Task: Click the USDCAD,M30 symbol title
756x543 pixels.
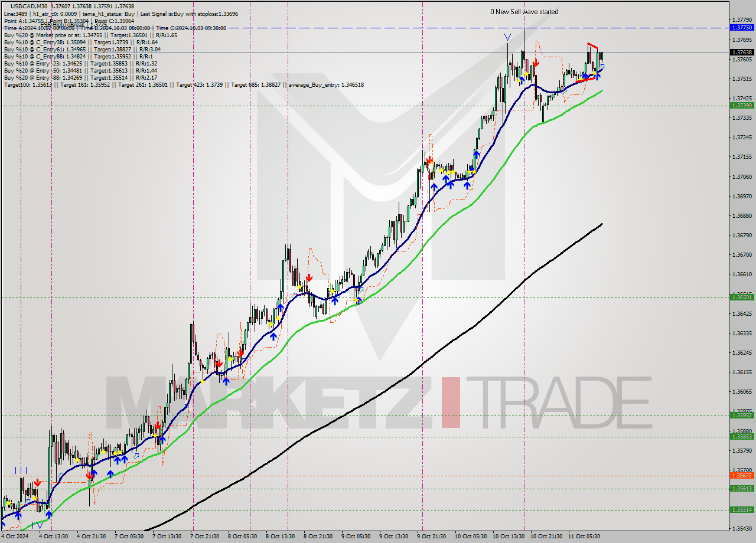Action: pyautogui.click(x=30, y=6)
